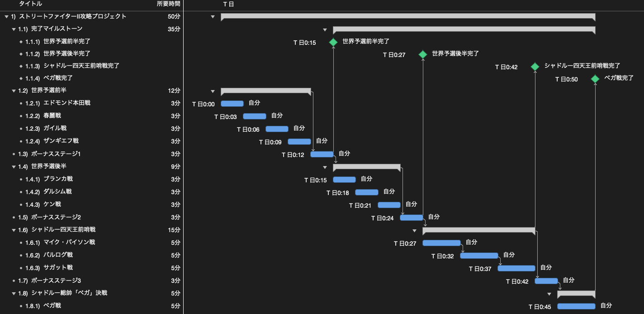Select the 1.2.4 ザンギエフ戦 row
This screenshot has height=314, width=644.
coord(91,141)
